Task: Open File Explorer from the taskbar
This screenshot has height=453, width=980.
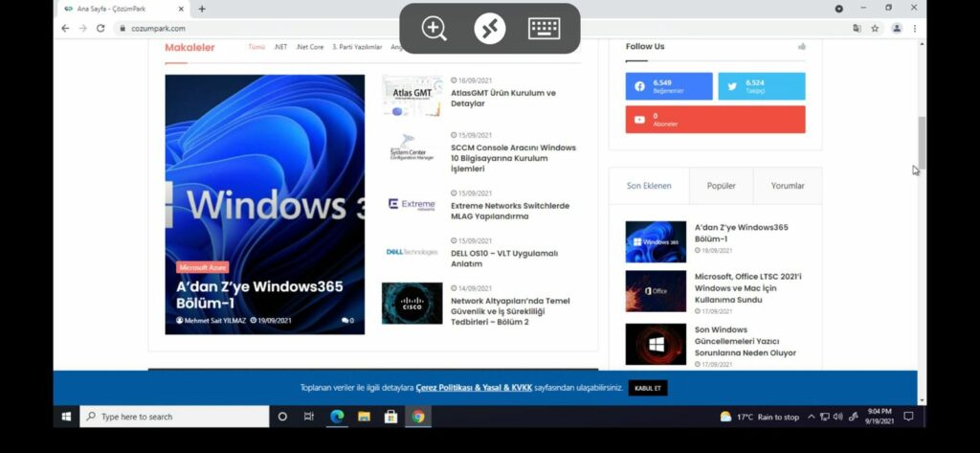Action: (x=364, y=417)
